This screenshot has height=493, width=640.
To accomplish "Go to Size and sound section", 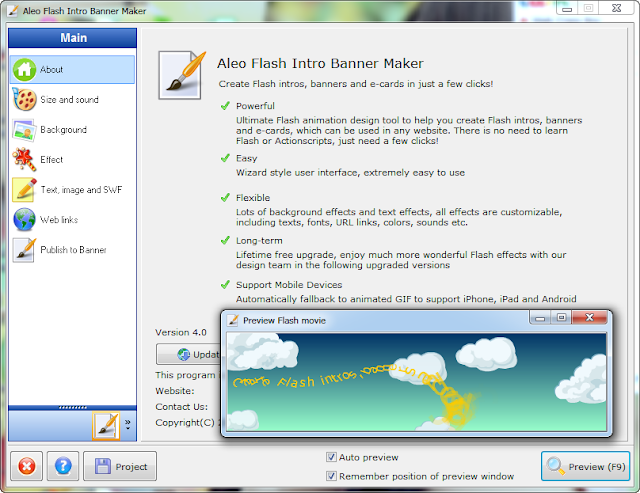I will tap(72, 100).
